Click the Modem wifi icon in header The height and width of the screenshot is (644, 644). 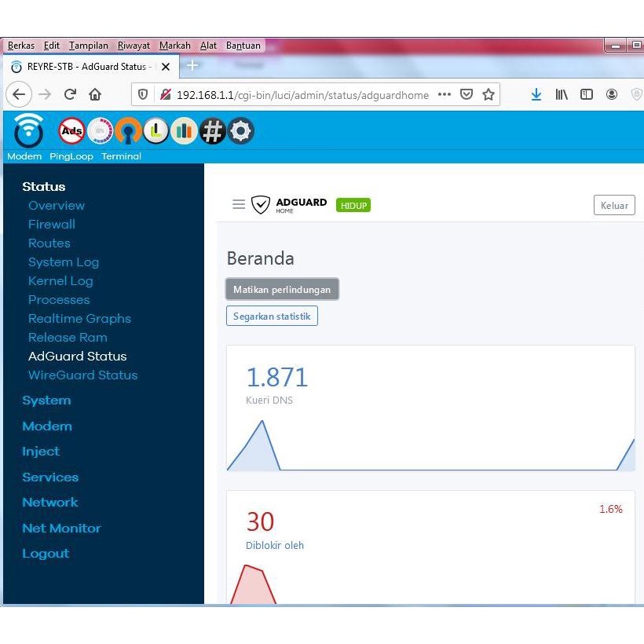point(28,130)
